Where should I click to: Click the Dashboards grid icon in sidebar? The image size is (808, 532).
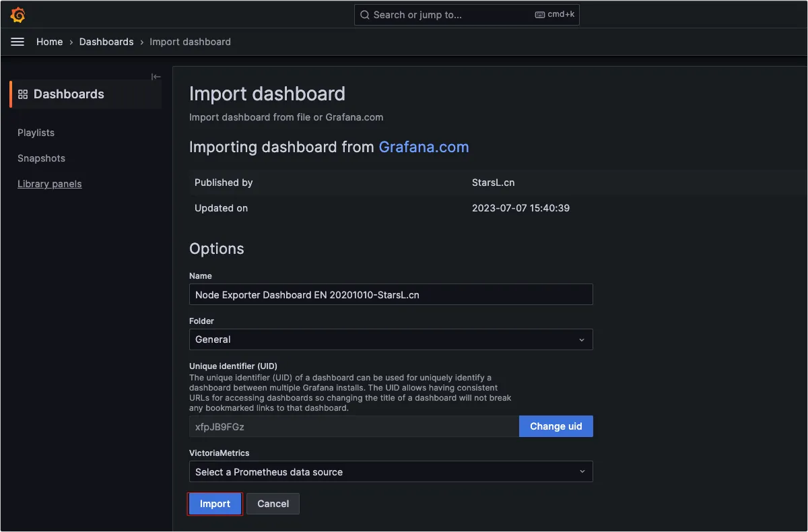tap(23, 94)
